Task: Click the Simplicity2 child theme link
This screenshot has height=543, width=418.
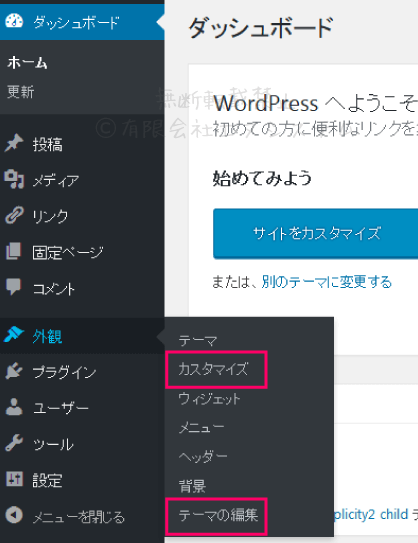Action: coord(371,515)
